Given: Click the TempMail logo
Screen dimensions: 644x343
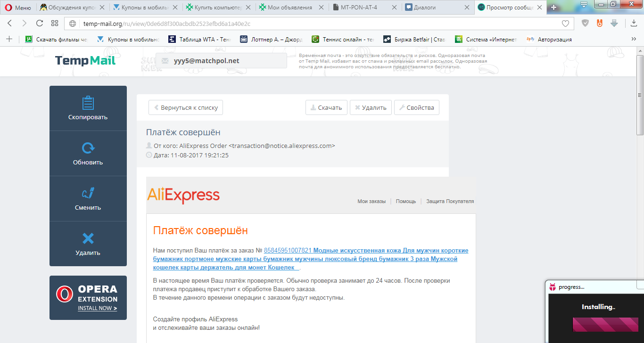Looking at the screenshot, I should [x=85, y=60].
